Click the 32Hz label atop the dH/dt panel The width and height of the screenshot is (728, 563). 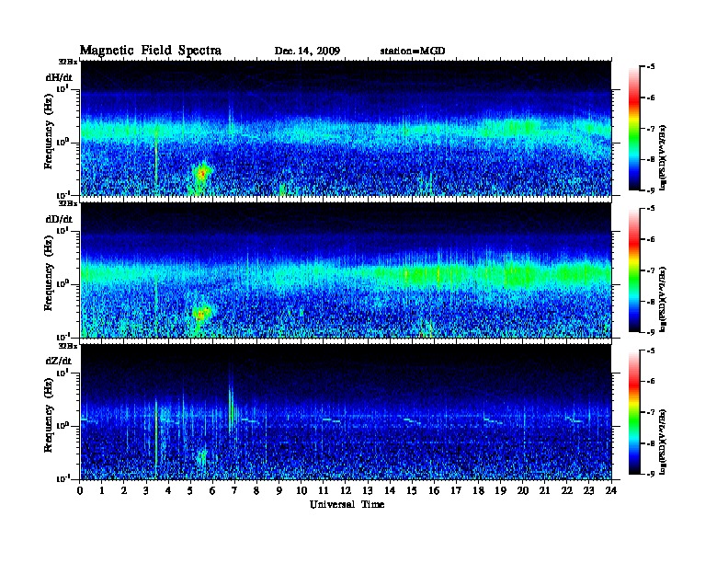point(68,62)
